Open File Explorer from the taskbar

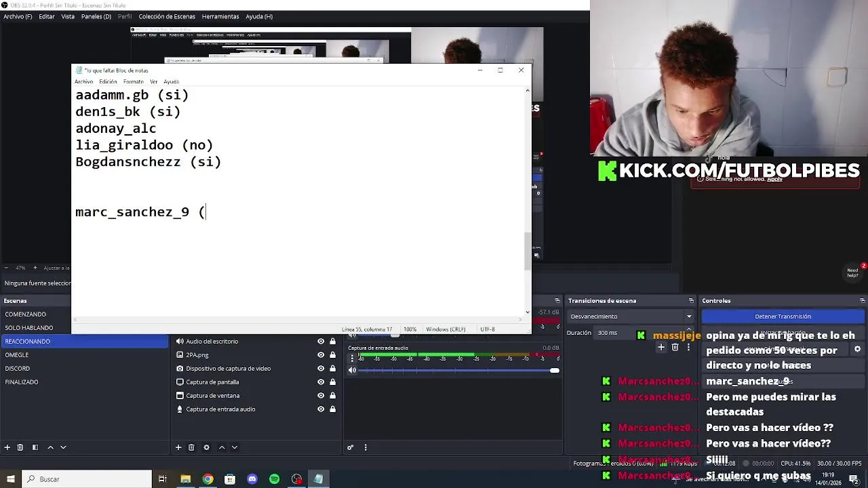tap(185, 479)
